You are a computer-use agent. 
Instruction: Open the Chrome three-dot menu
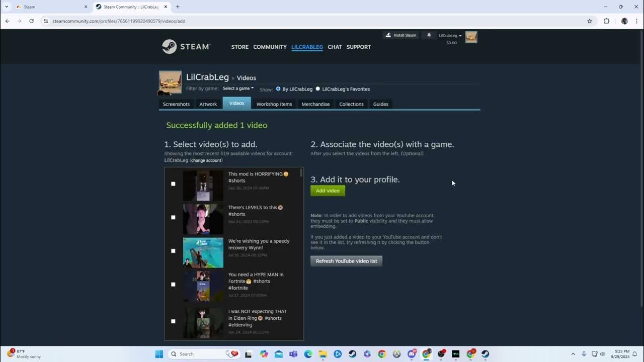tap(636, 21)
